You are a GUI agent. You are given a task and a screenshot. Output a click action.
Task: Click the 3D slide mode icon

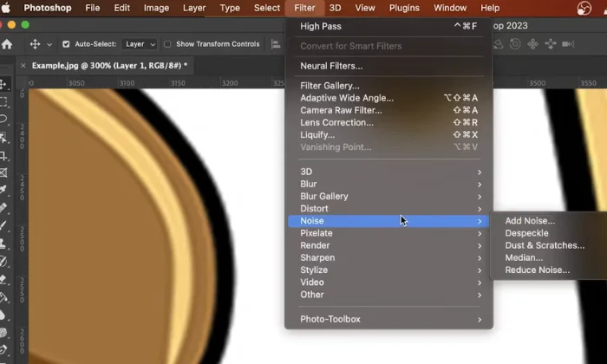point(551,44)
